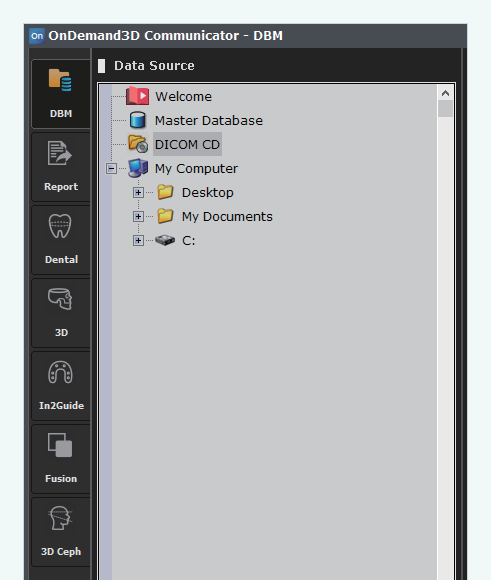Click the C: drive icon
This screenshot has width=491, height=580.
[165, 240]
